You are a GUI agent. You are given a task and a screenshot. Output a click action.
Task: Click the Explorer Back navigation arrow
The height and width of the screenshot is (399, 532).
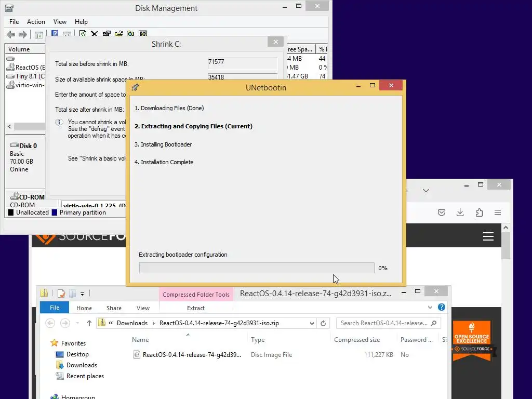point(50,323)
